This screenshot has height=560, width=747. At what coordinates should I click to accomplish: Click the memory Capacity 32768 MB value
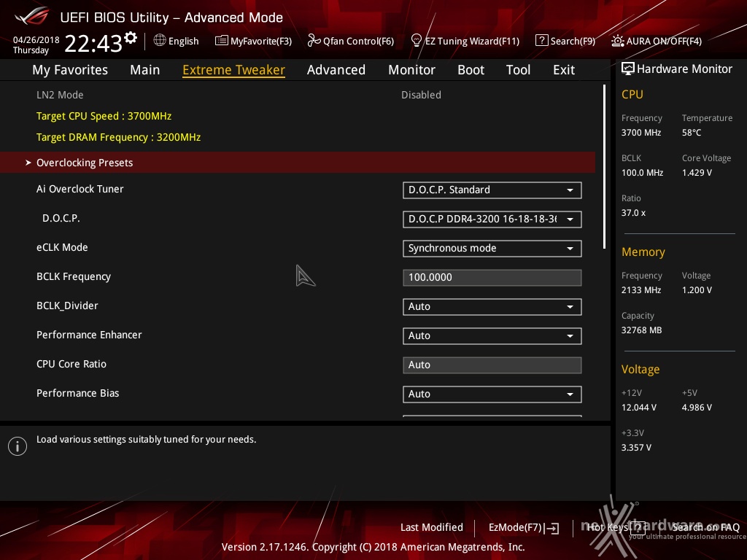[641, 330]
